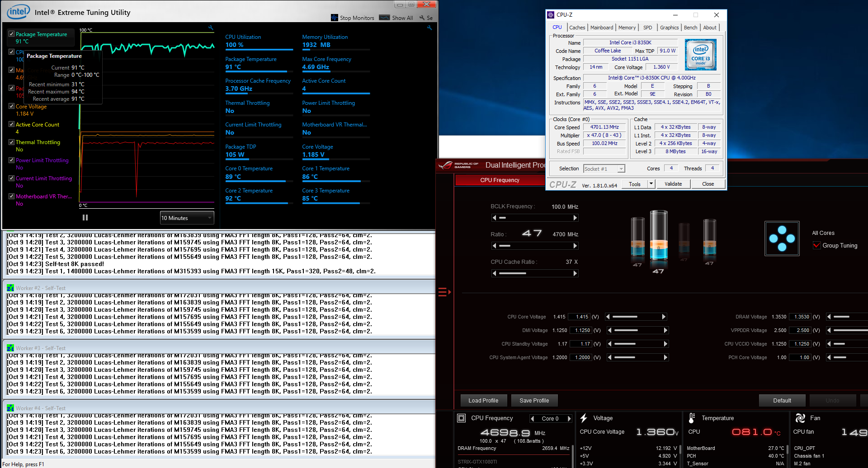Pause the XTU monitoring graph
This screenshot has height=468, width=868.
tap(85, 218)
